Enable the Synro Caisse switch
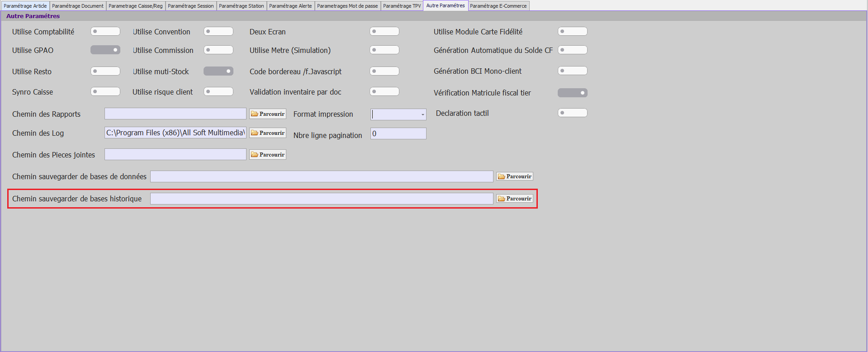The height and width of the screenshot is (352, 868). click(x=105, y=91)
